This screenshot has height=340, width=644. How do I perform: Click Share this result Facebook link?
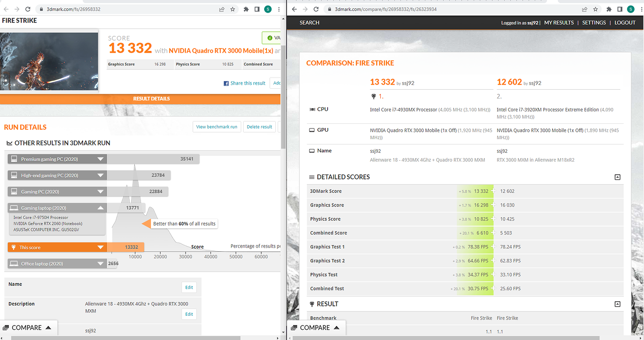point(245,83)
